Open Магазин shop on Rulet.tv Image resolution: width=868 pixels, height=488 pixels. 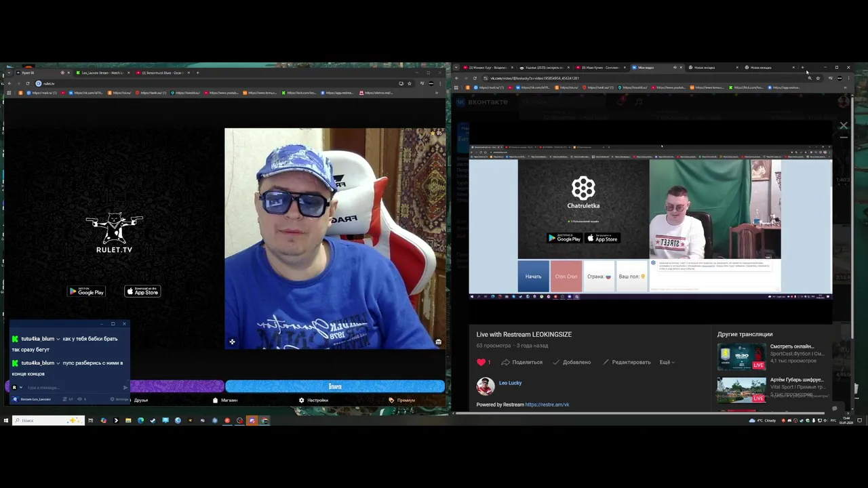click(x=225, y=400)
